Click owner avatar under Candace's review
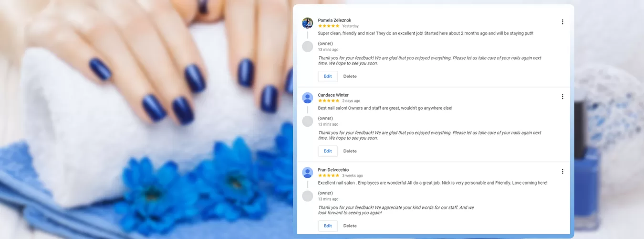Screen dimensions: 644x239 point(308,121)
